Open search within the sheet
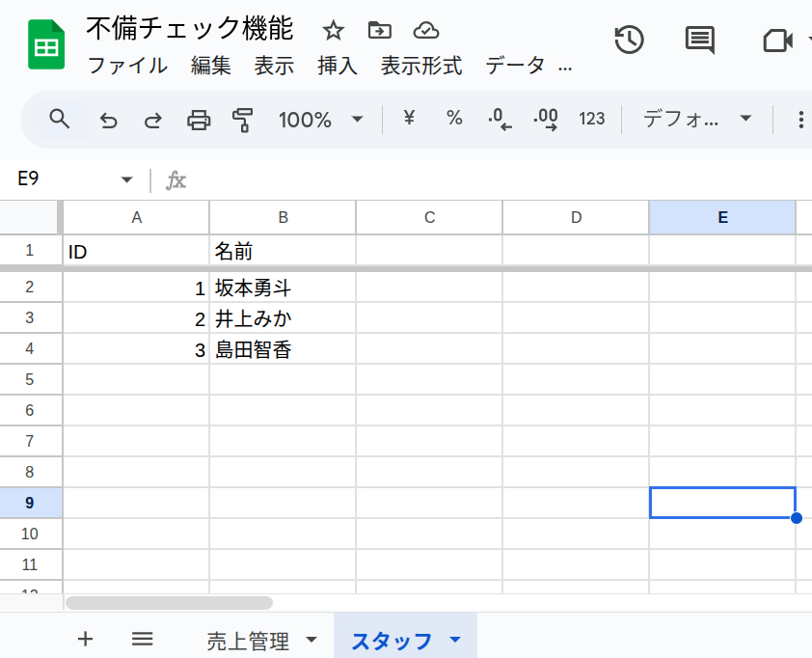The height and width of the screenshot is (658, 812). coord(59,119)
